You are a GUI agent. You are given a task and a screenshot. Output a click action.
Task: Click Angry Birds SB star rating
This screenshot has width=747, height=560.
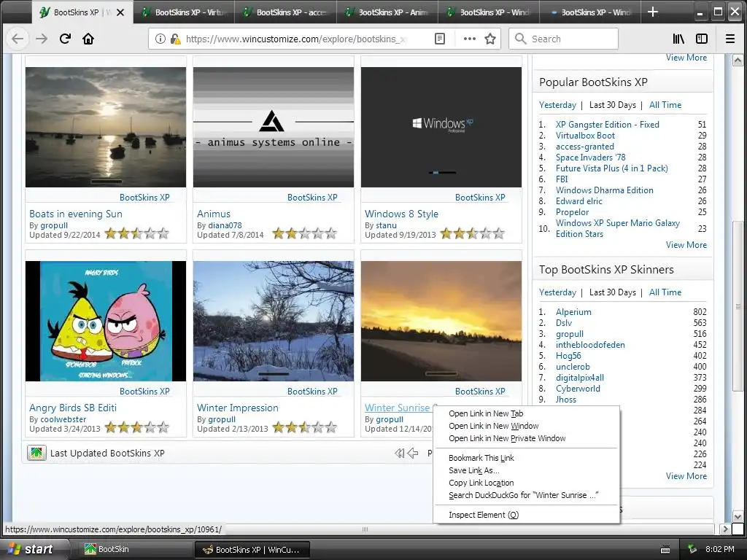click(x=136, y=427)
